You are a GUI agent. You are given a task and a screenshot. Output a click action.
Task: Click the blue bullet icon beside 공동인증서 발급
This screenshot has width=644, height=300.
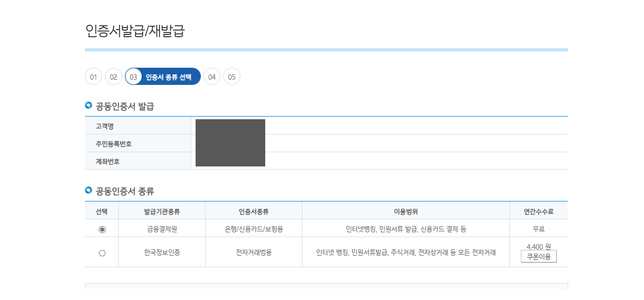pos(88,105)
